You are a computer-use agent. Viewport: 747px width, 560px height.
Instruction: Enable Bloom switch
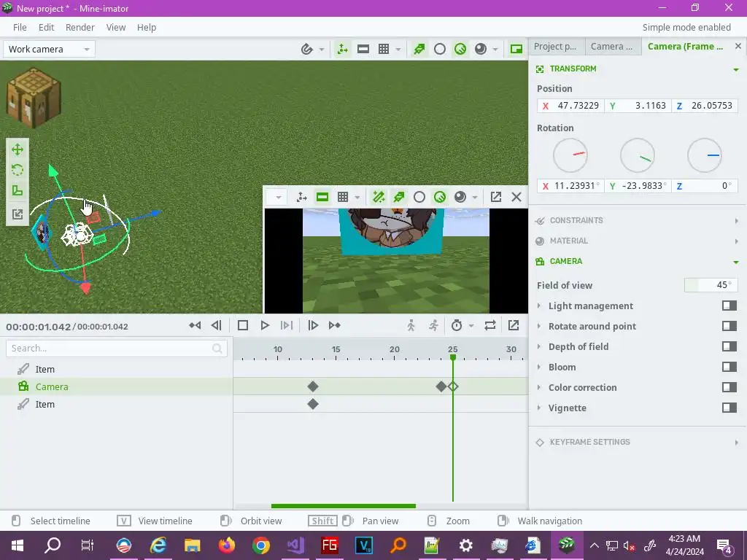[729, 367]
